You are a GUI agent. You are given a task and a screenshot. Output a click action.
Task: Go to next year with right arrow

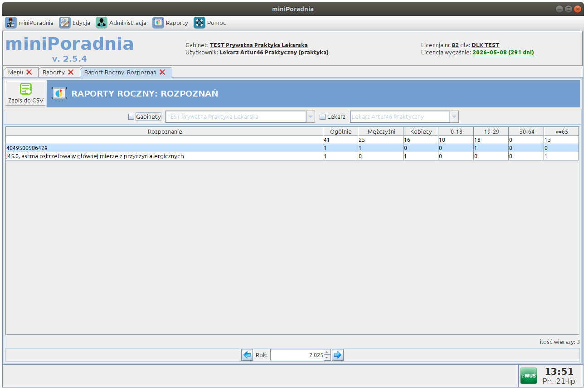(x=338, y=355)
